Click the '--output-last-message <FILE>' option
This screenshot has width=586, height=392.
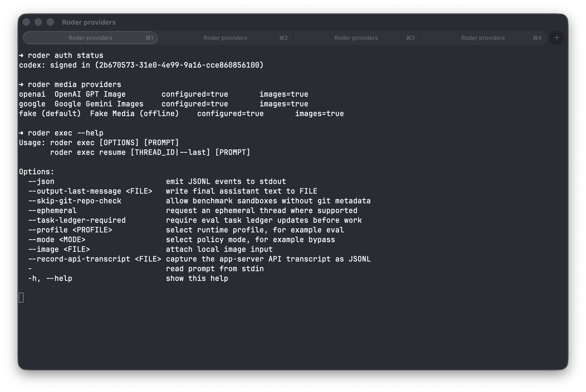[x=90, y=191]
